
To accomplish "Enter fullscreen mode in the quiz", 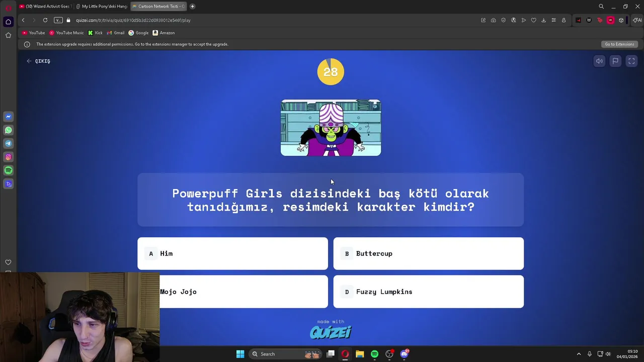I will (x=631, y=61).
